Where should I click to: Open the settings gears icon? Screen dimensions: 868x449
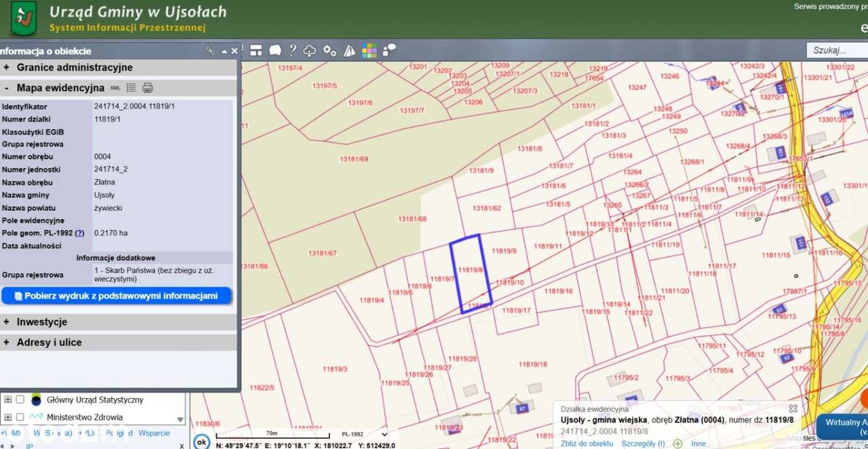330,50
